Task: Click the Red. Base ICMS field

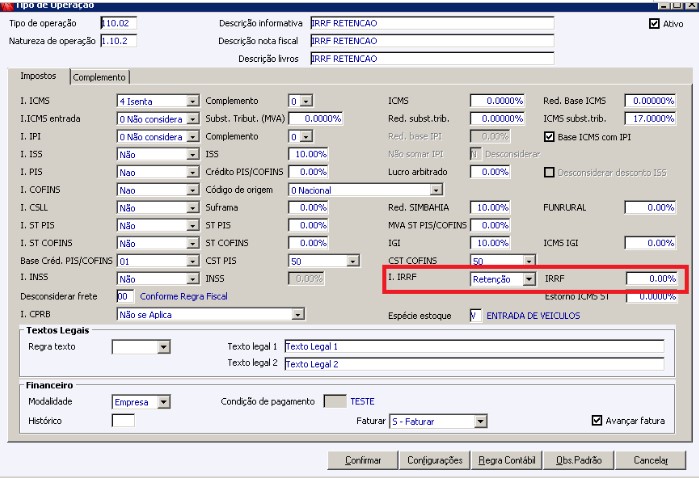Action: click(x=650, y=101)
